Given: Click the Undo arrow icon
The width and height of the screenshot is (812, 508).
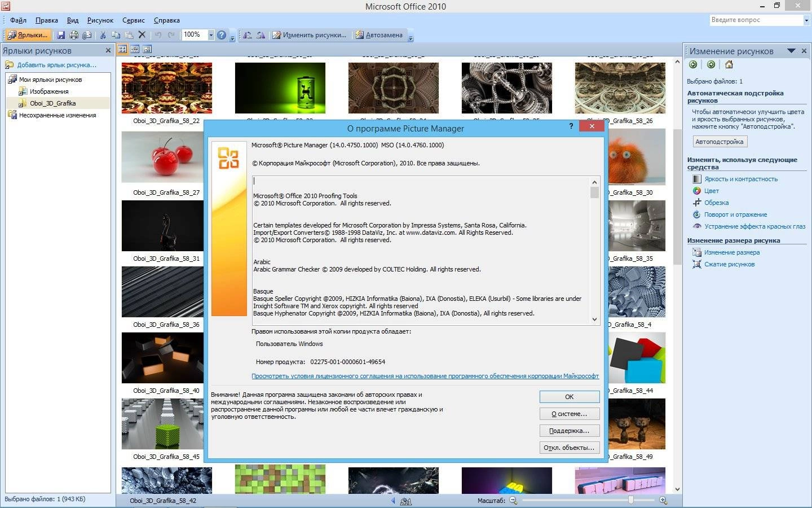Looking at the screenshot, I should coord(158,35).
